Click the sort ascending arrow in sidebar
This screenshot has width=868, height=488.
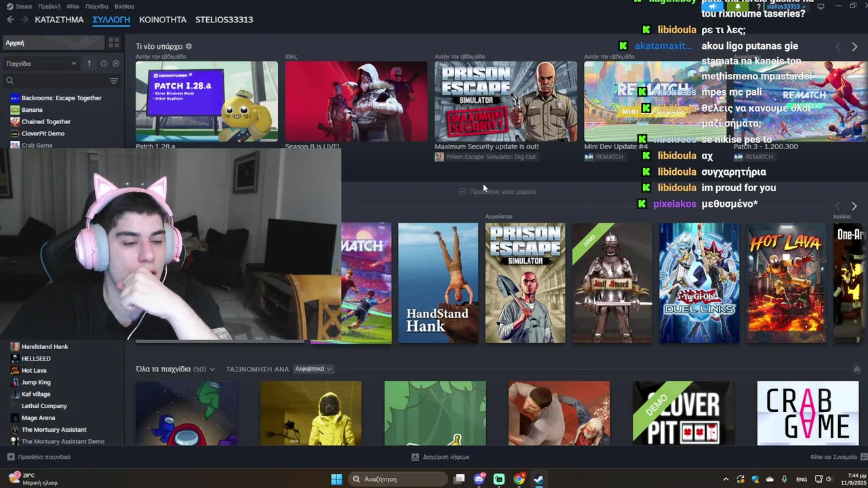pos(89,64)
